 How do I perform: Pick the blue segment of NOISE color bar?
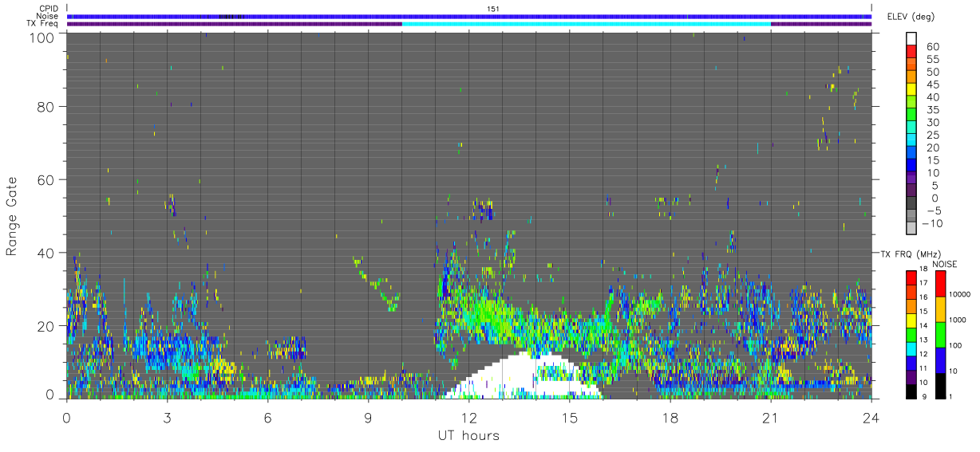coord(939,360)
